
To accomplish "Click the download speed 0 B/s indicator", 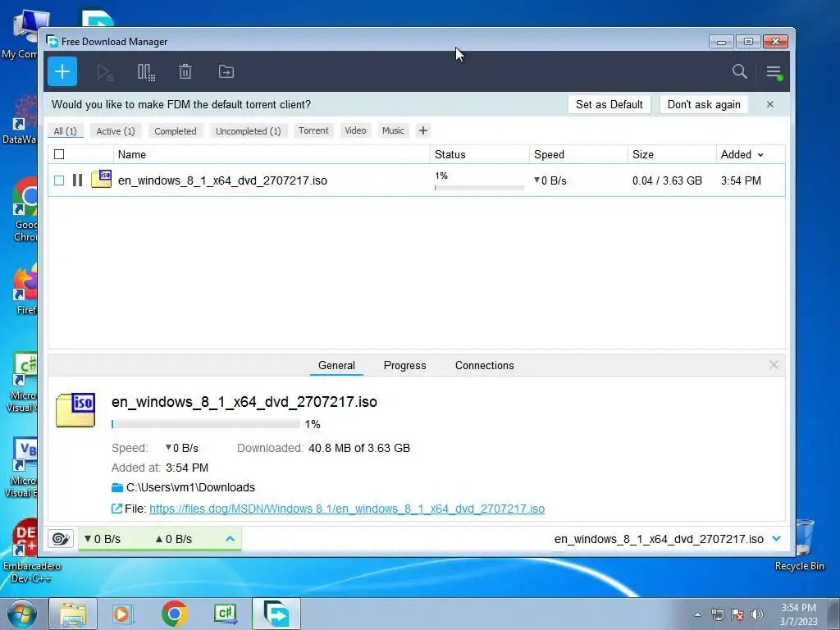I will click(x=103, y=539).
